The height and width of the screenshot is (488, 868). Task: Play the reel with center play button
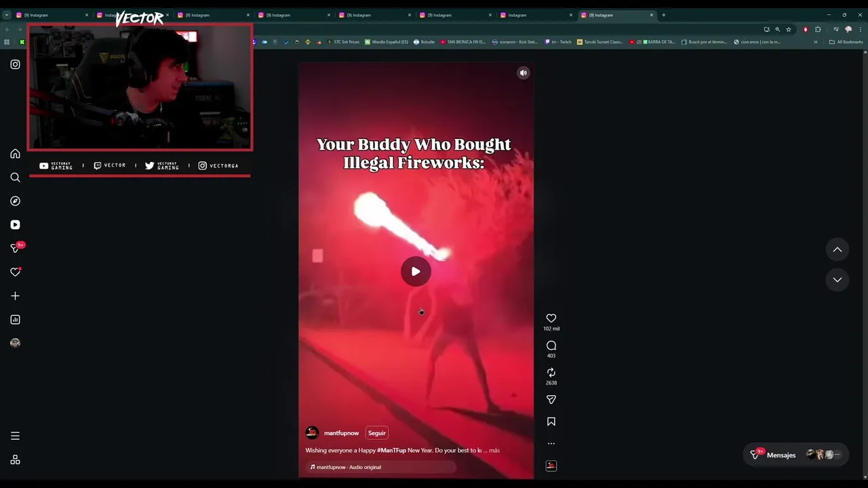[416, 272]
